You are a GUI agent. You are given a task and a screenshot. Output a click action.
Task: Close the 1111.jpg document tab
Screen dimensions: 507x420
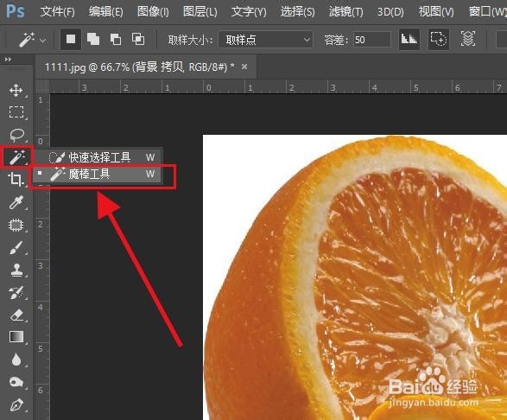tap(244, 67)
